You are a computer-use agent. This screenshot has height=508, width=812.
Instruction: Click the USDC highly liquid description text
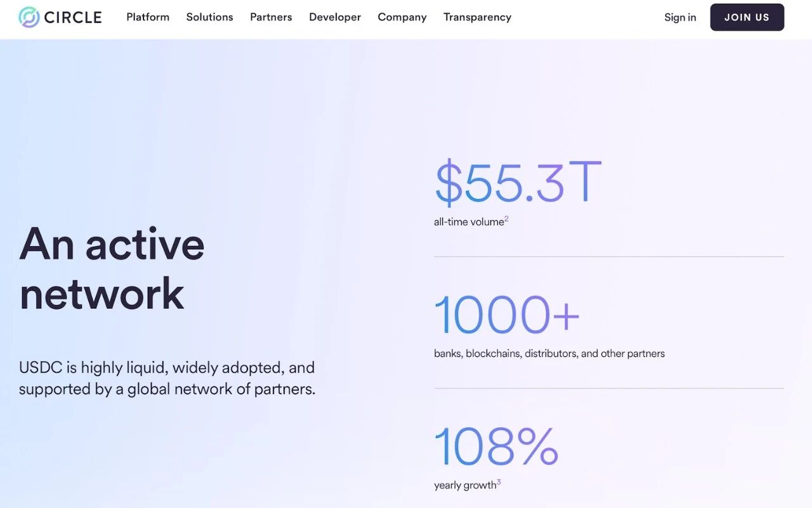point(167,378)
